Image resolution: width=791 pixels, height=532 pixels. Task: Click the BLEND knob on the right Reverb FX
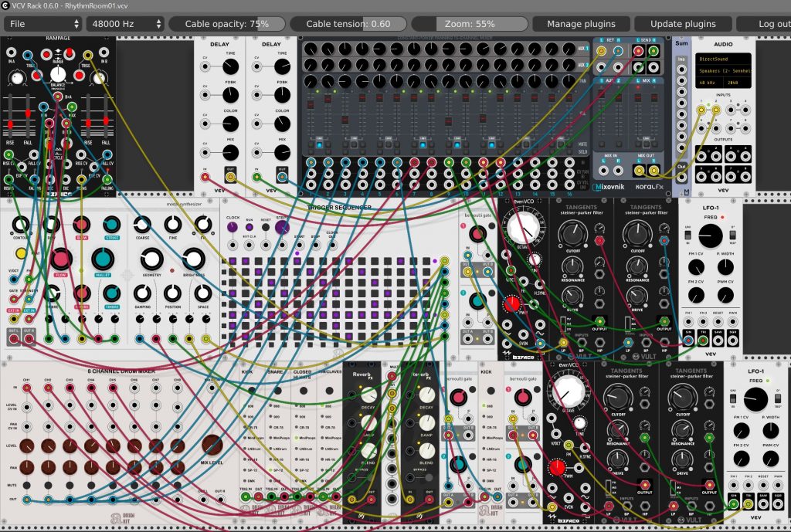point(426,451)
